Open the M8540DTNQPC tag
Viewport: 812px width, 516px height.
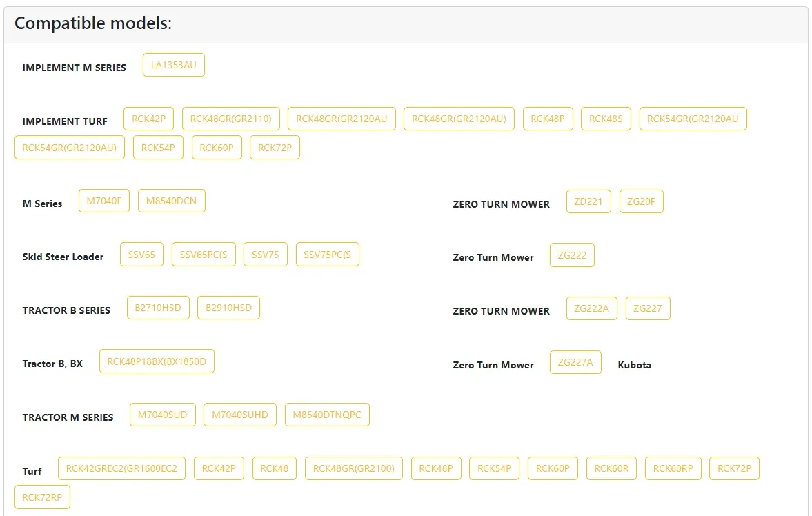pyautogui.click(x=327, y=415)
